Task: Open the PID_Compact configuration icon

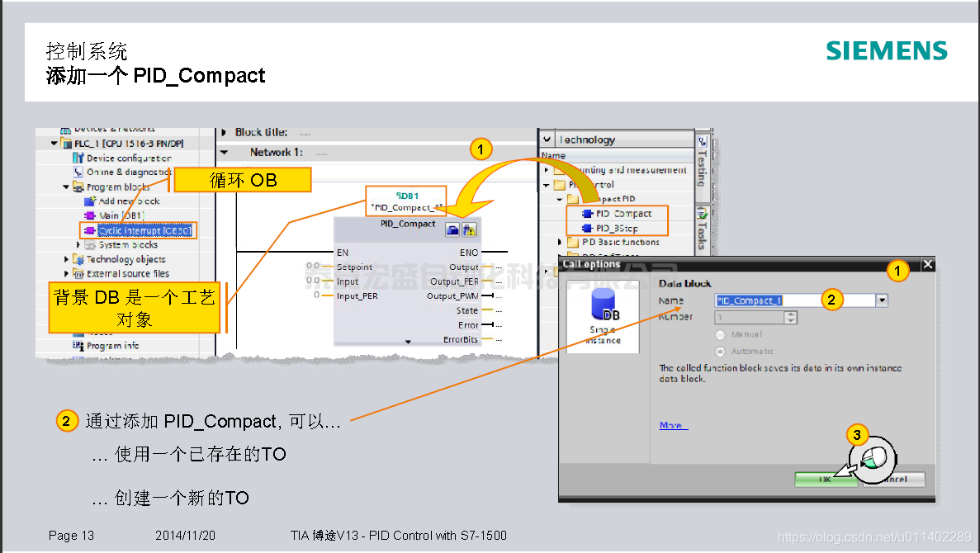Action: tap(452, 230)
